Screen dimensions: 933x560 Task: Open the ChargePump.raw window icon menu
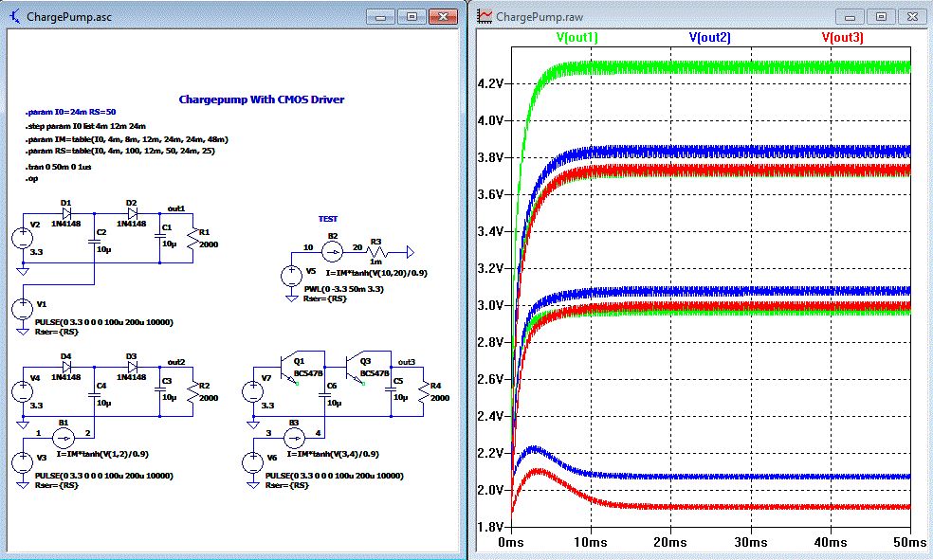[485, 16]
